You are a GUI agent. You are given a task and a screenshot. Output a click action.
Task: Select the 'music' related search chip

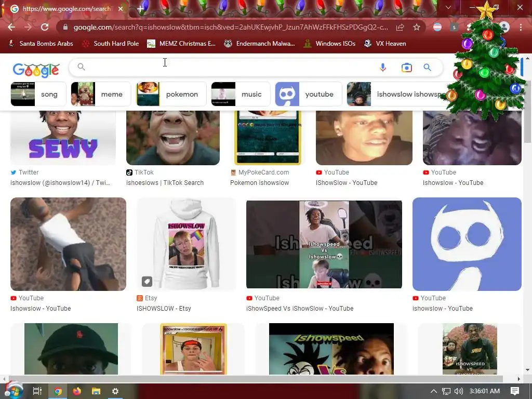tap(241, 94)
